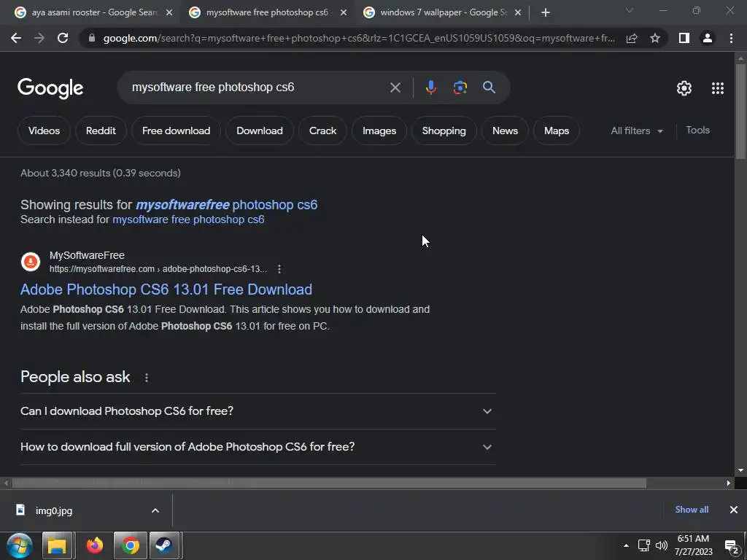Screen dimensions: 747x560
Task: Go to the Google logo homepage
Action: click(x=50, y=88)
